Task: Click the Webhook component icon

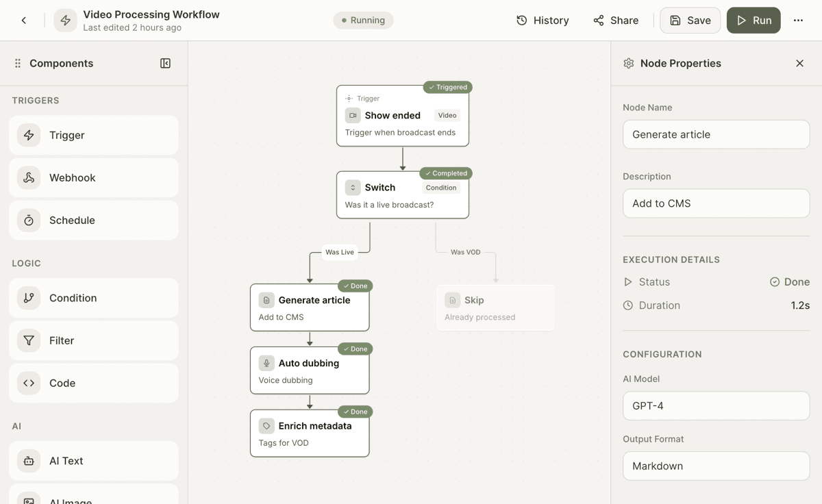Action: point(28,177)
